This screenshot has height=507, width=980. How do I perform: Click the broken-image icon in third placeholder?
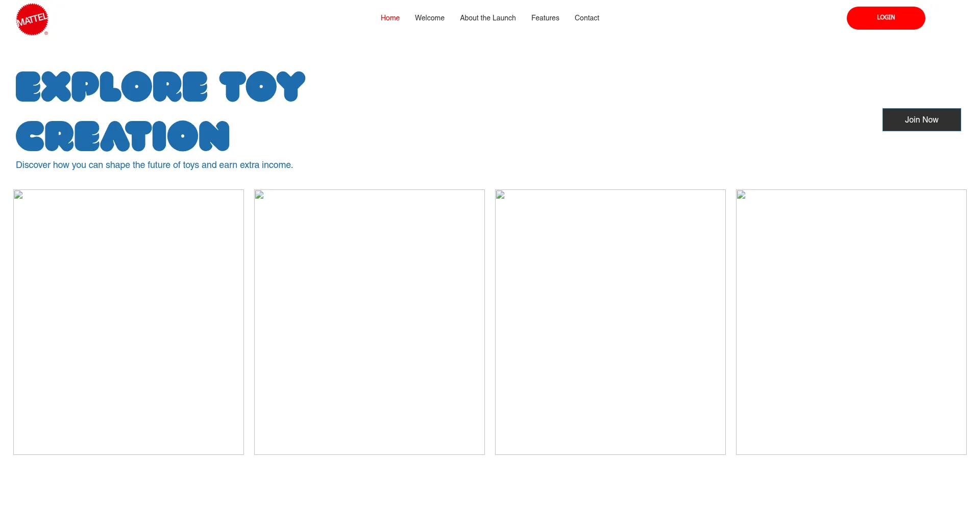(x=499, y=195)
